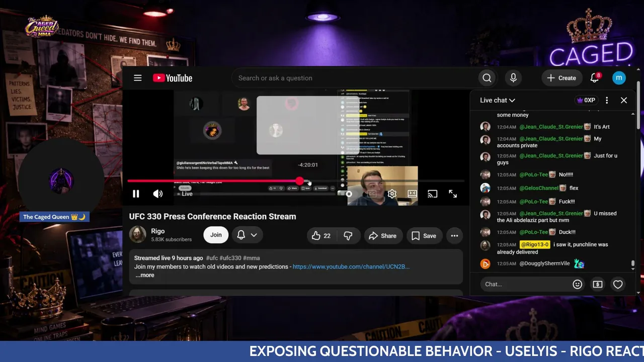Open player settings gear
This screenshot has height=362, width=644.
[x=392, y=194]
